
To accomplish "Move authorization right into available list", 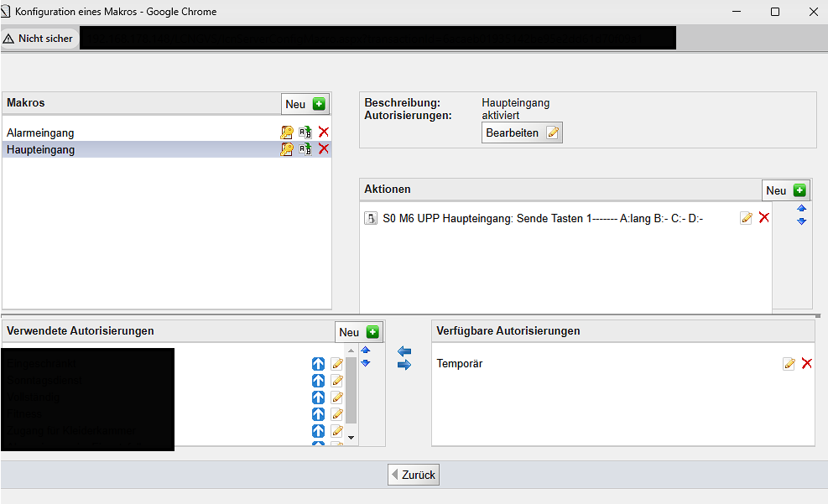I will coord(404,366).
